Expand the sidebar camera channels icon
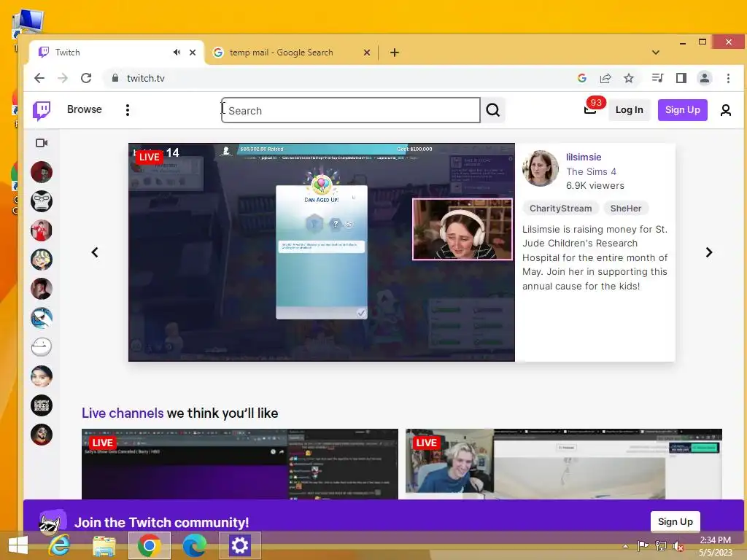Screen dimensions: 747x560 [42, 143]
